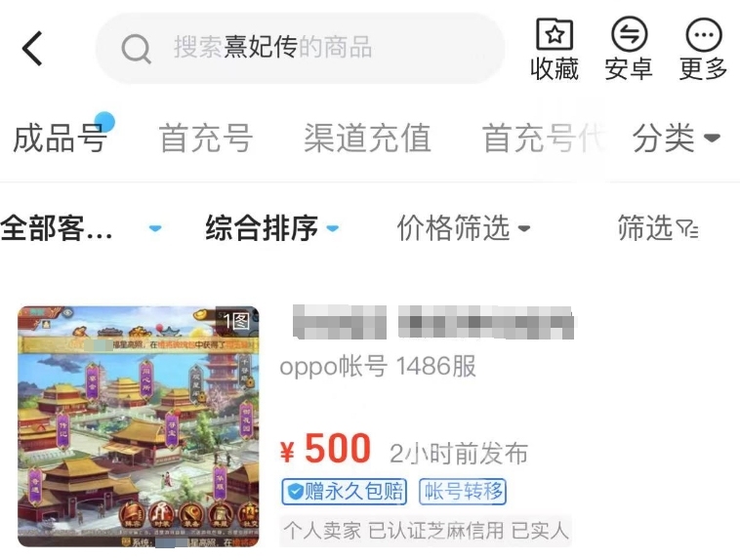Select the 成品号 tab
This screenshot has height=560, width=740.
point(59,139)
